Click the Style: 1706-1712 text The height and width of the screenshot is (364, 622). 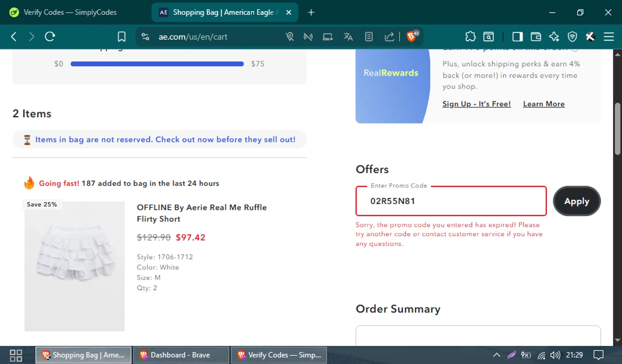[x=165, y=257]
